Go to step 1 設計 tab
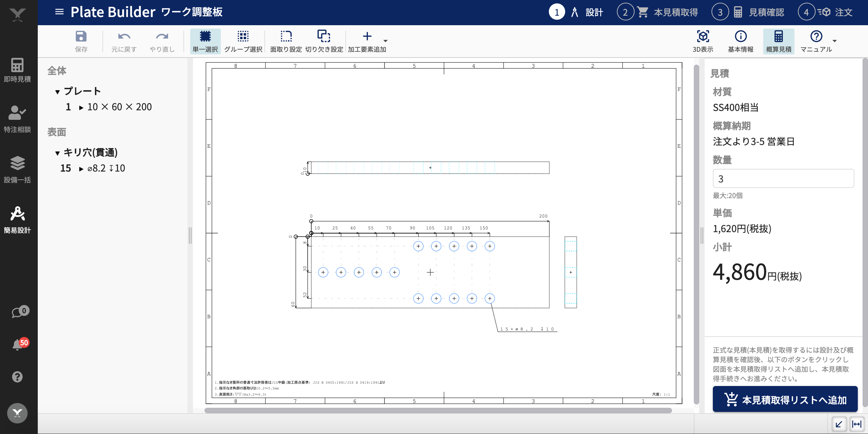Viewport: 868px width, 434px height. (x=576, y=12)
